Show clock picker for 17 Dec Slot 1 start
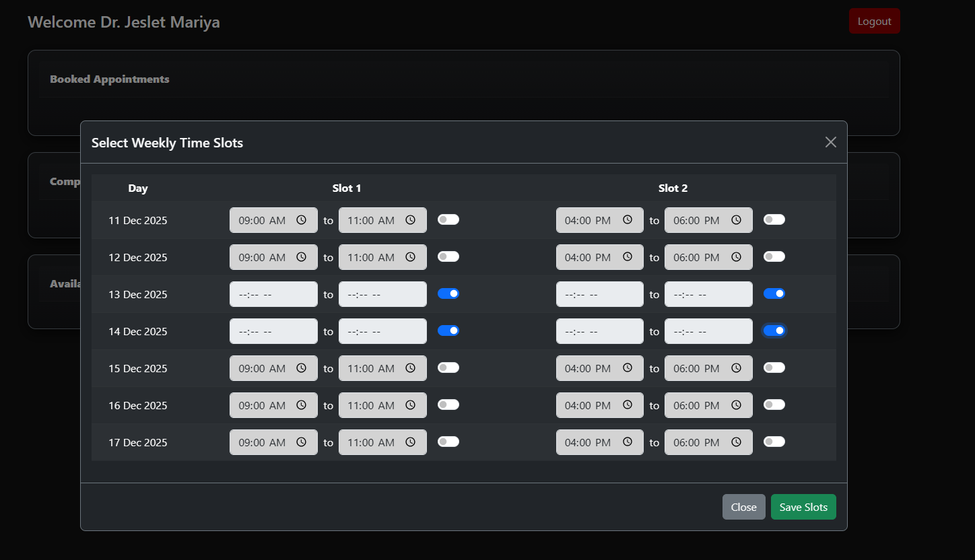This screenshot has width=975, height=560. [302, 442]
